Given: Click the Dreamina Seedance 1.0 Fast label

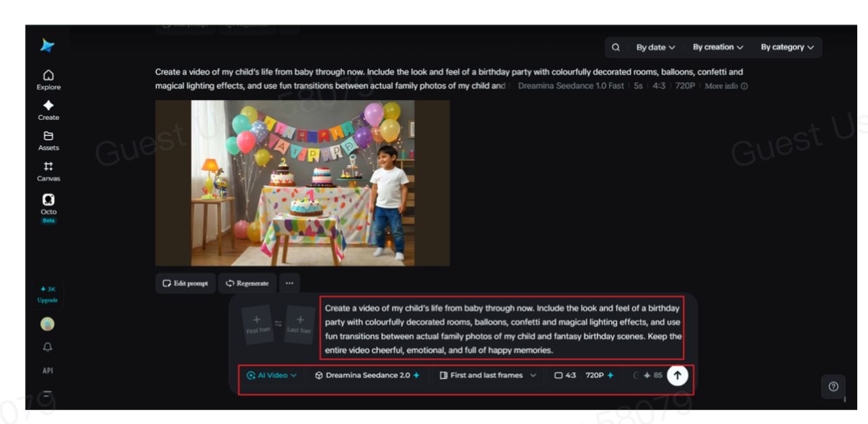Looking at the screenshot, I should (571, 86).
